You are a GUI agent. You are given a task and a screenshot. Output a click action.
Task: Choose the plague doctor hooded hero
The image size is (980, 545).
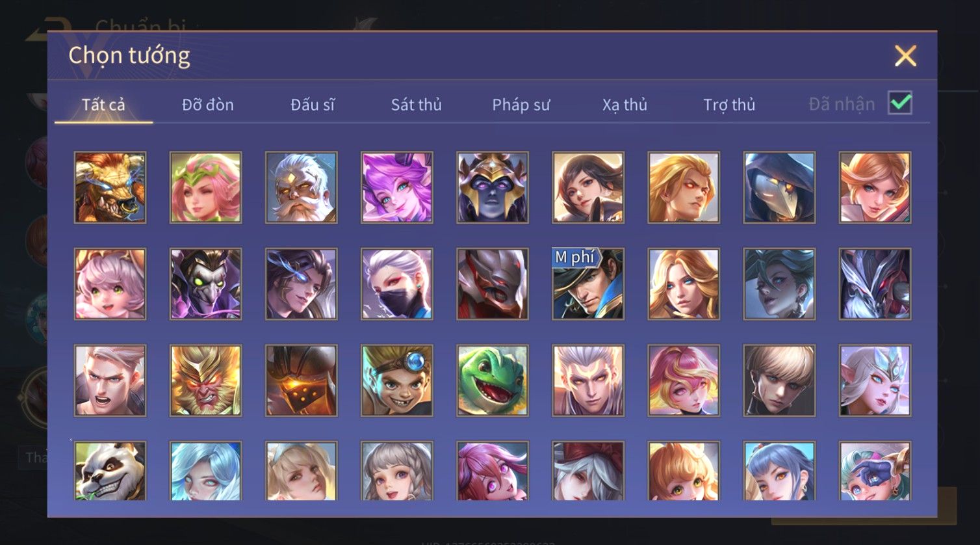(x=779, y=187)
